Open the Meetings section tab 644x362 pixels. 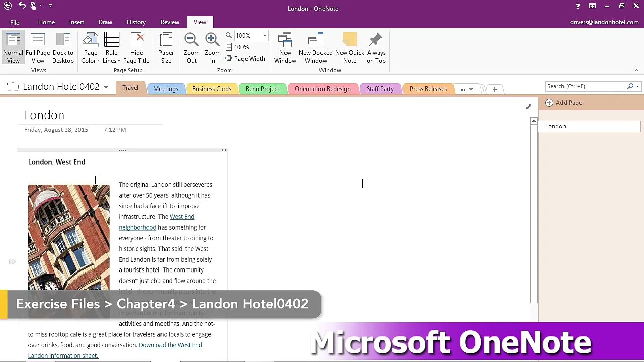[x=166, y=89]
